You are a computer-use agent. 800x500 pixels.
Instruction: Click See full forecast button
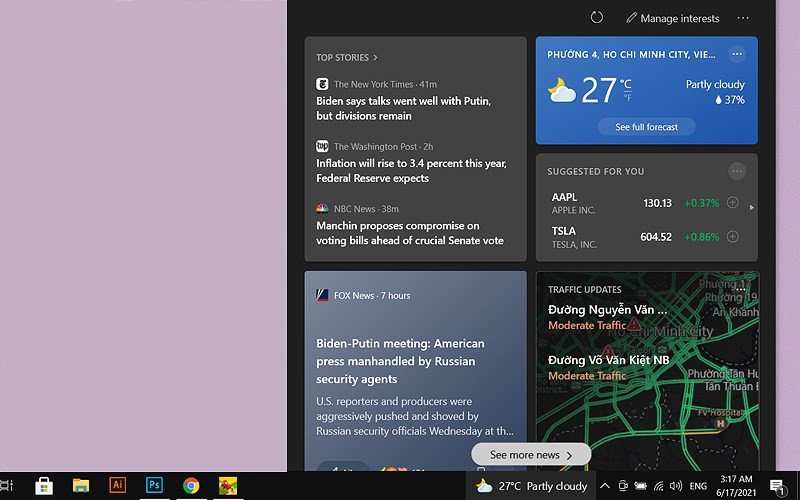click(x=646, y=127)
